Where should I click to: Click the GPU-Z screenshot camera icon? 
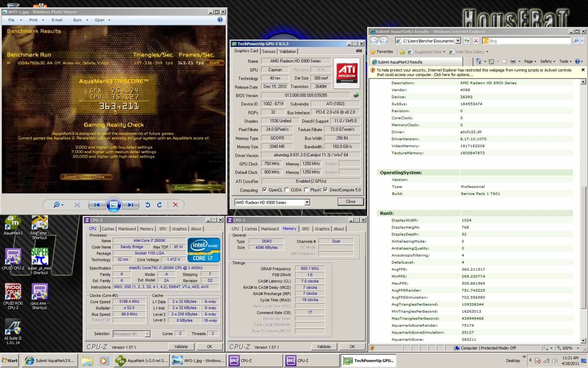coord(359,51)
